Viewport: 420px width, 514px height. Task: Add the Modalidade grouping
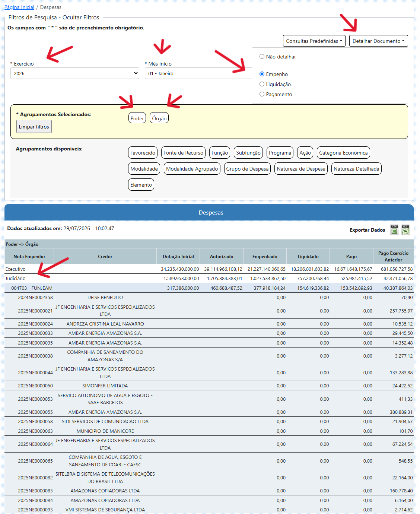point(144,169)
